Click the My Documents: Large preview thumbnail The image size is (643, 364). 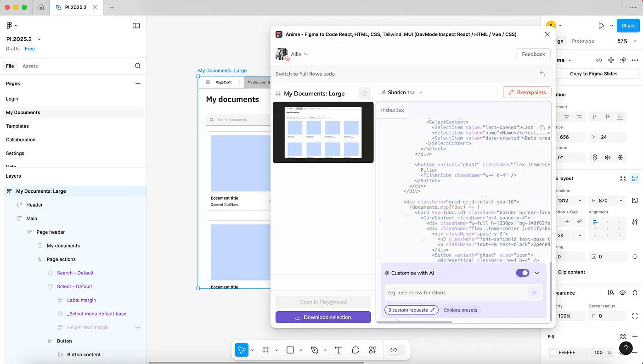(323, 132)
